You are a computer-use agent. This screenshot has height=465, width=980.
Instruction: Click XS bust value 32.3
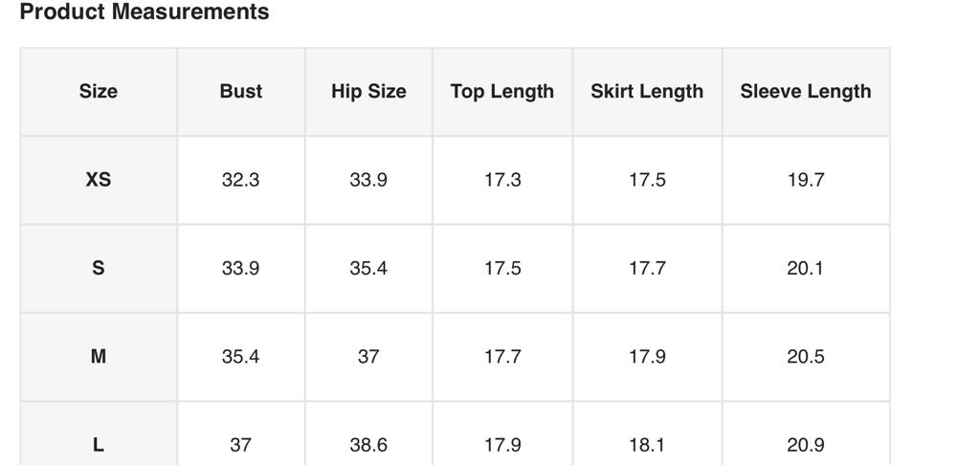tap(241, 180)
